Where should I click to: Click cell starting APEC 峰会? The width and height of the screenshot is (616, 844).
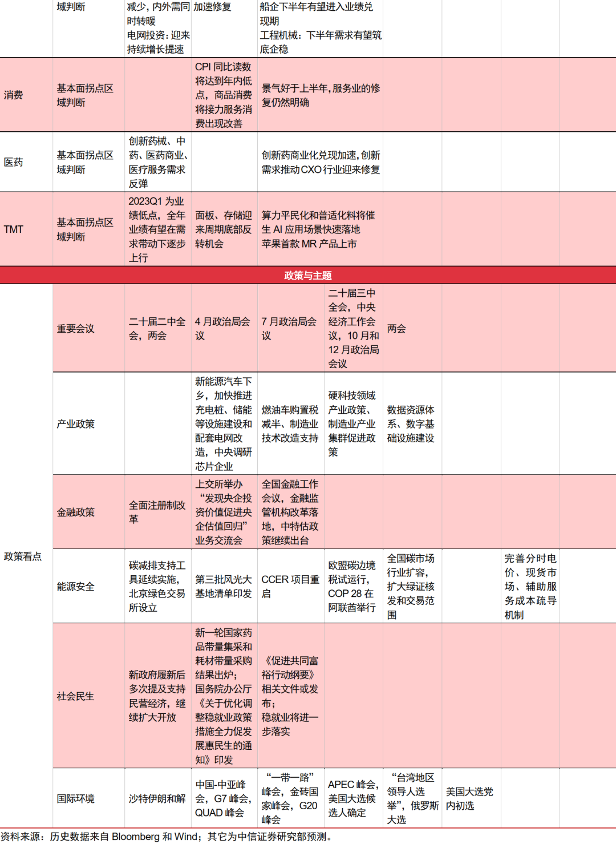(x=353, y=798)
